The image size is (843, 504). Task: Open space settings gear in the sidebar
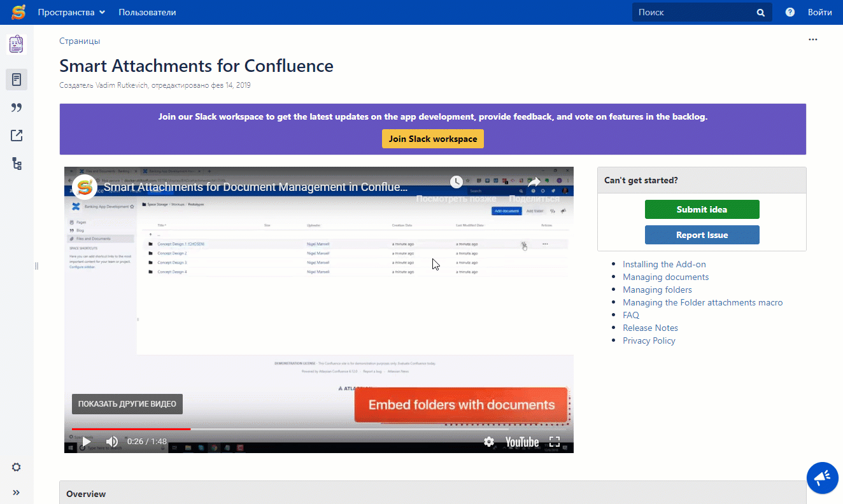[x=17, y=467]
